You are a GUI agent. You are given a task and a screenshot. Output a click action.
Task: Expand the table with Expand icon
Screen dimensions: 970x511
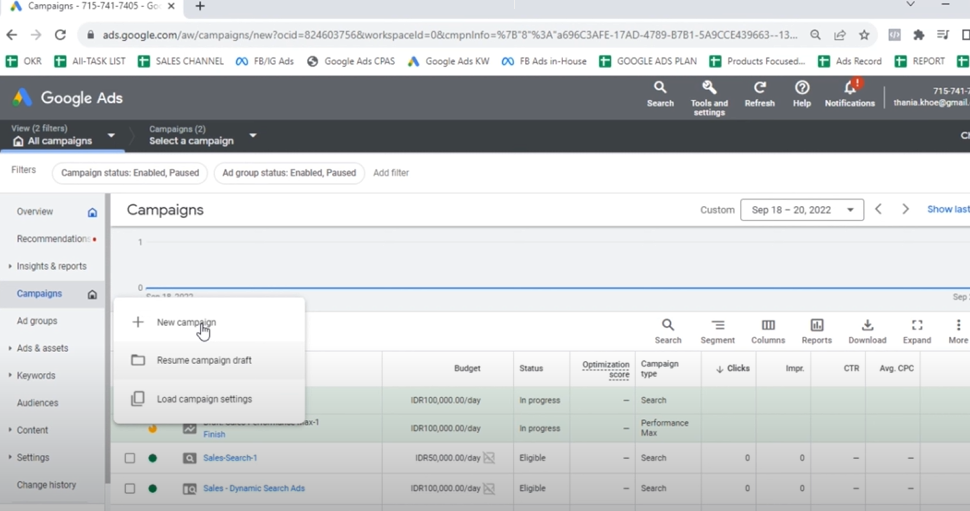916,326
